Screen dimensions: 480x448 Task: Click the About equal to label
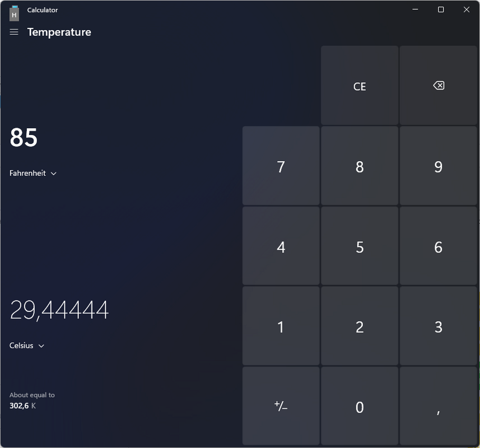tap(32, 395)
